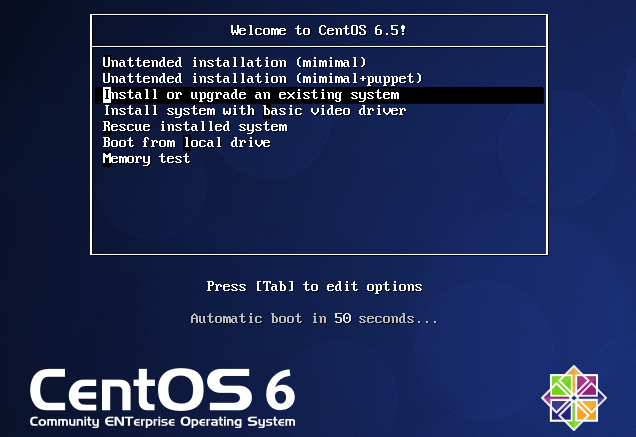Click the big "6" numeral in logo
The width and height of the screenshot is (636, 437).
(278, 390)
